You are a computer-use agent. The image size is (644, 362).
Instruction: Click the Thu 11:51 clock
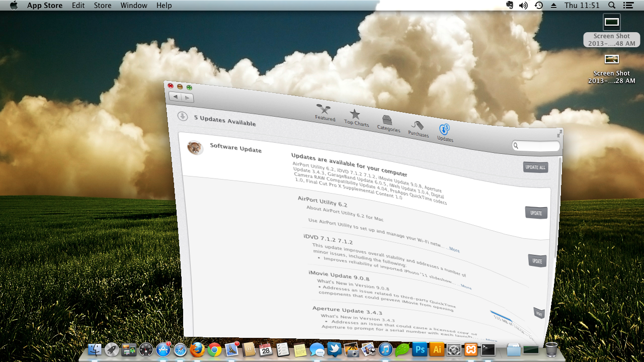(x=582, y=6)
